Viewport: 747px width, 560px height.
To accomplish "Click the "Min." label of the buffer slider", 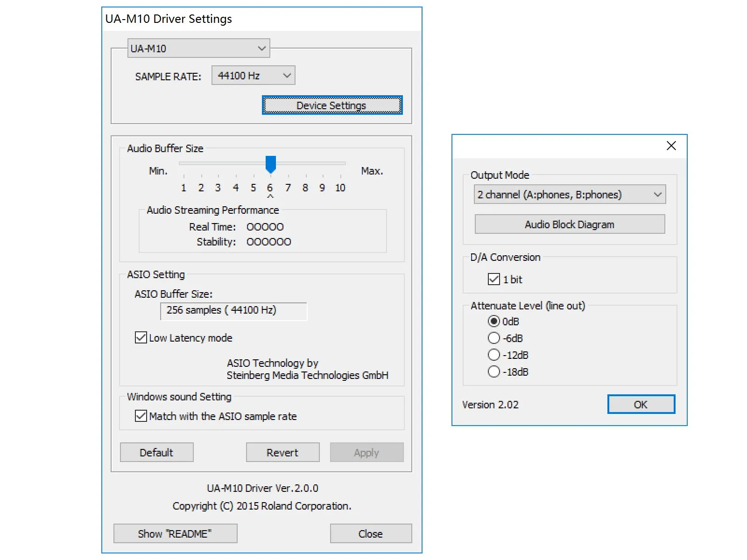I will point(158,171).
